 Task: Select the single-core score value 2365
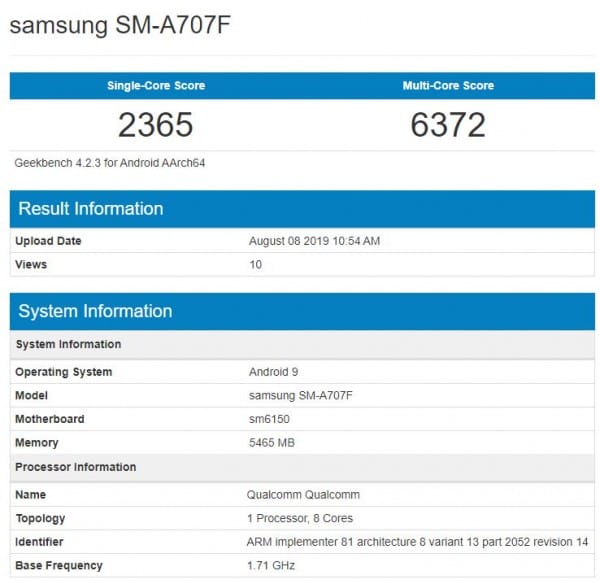point(156,125)
